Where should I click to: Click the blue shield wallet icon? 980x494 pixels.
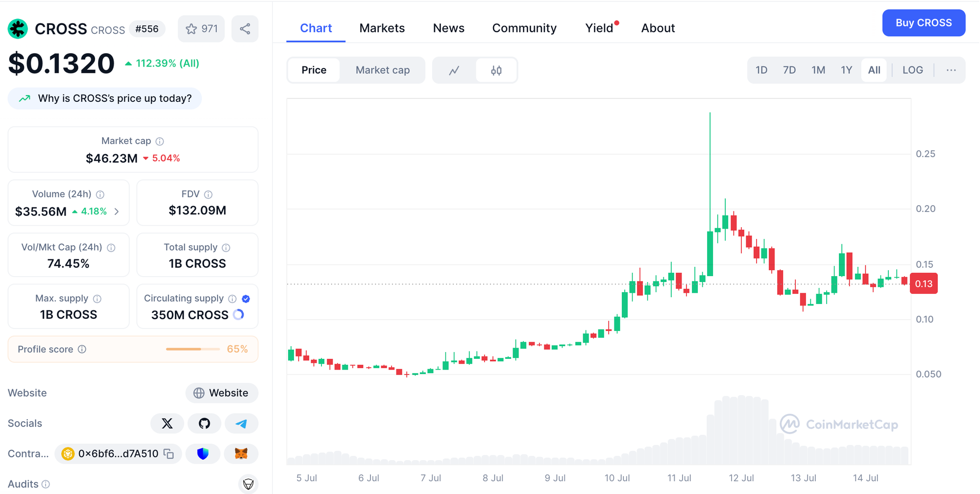(203, 454)
